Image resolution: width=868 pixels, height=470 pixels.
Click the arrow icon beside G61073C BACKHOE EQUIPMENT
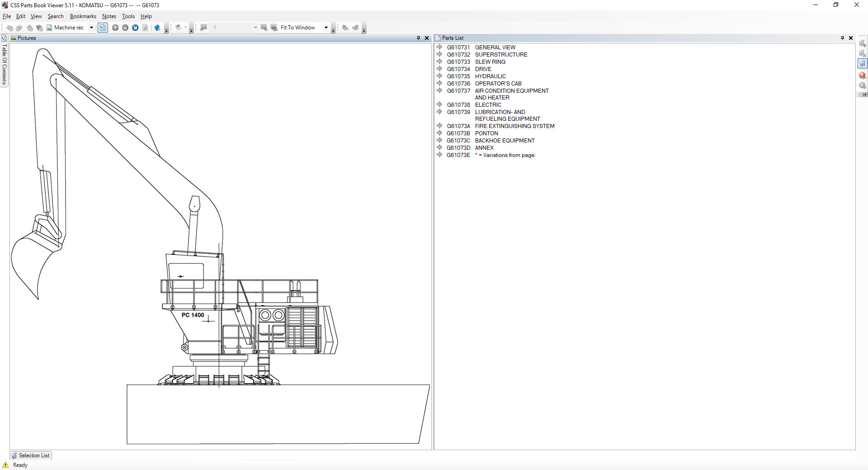439,140
